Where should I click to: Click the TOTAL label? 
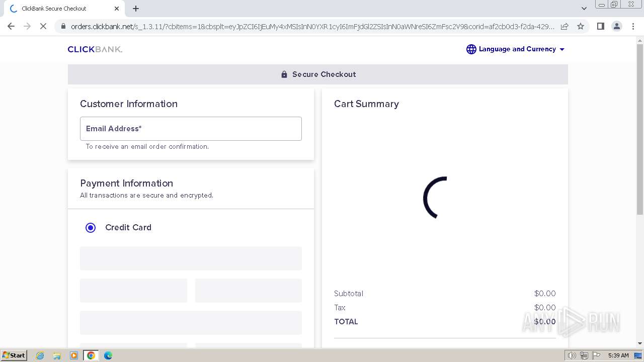[x=346, y=322]
